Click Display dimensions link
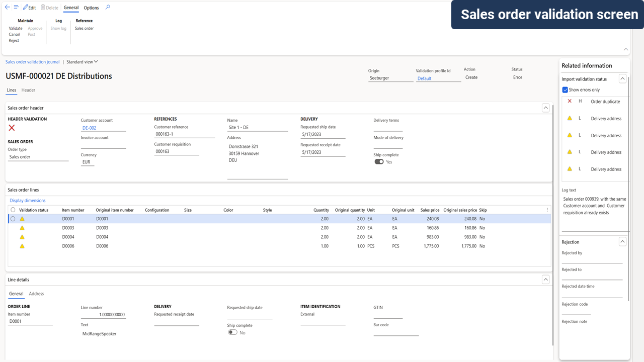 28,201
